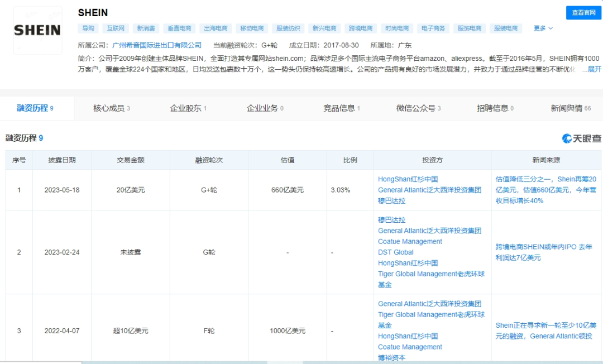Screen dimensions: 603x364
Task: Switch to the 企业业务 tab
Action: 265,108
